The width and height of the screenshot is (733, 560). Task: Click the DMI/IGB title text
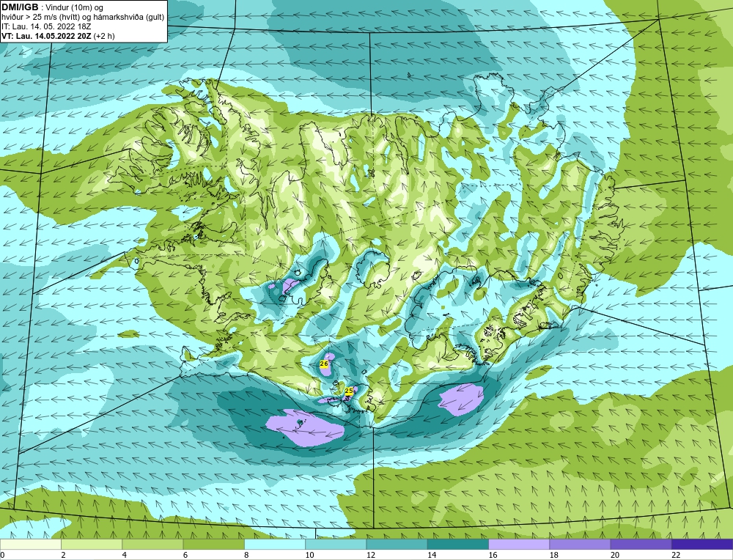(x=20, y=7)
